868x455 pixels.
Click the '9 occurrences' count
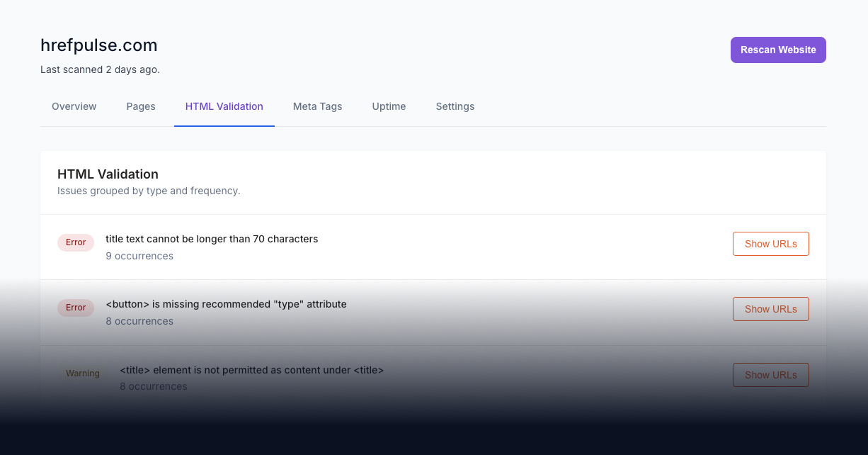pos(139,256)
